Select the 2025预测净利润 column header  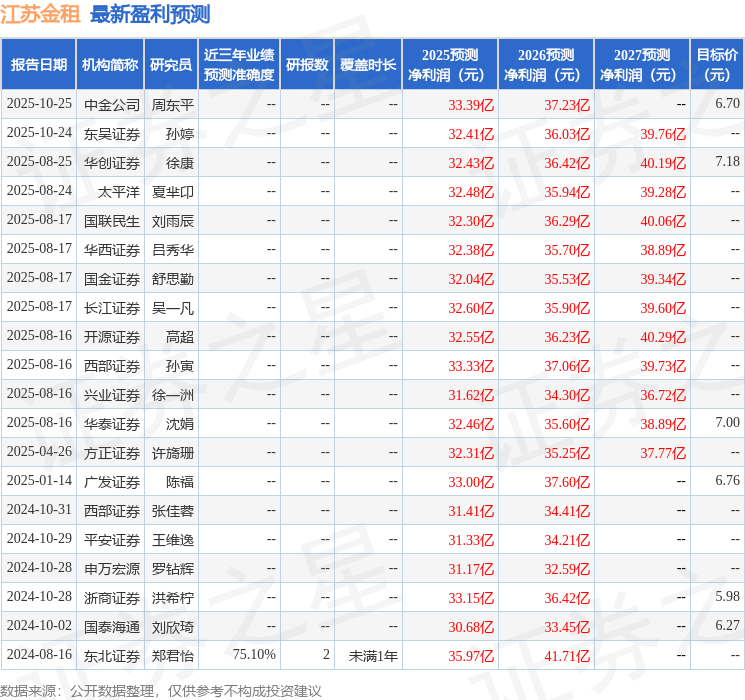449,64
